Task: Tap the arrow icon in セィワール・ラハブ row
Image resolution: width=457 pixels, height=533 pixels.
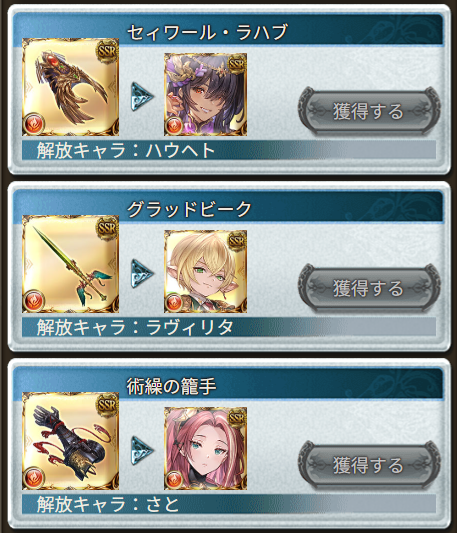Action: pos(142,97)
